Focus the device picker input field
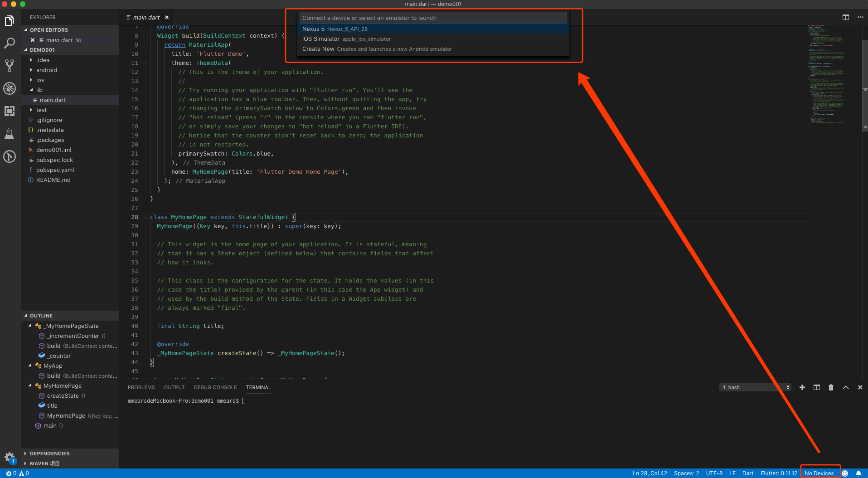 point(433,18)
